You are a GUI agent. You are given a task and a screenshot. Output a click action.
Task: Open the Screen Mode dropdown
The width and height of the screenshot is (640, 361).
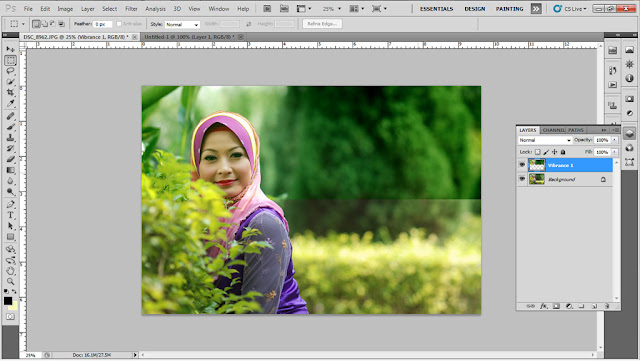(x=379, y=9)
